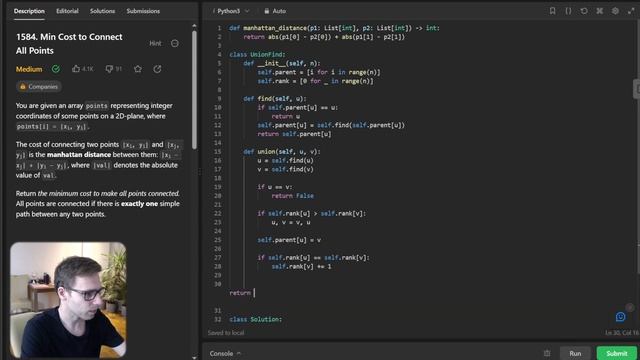Click 'self.rank[v] += 1' on line 28

(302, 267)
